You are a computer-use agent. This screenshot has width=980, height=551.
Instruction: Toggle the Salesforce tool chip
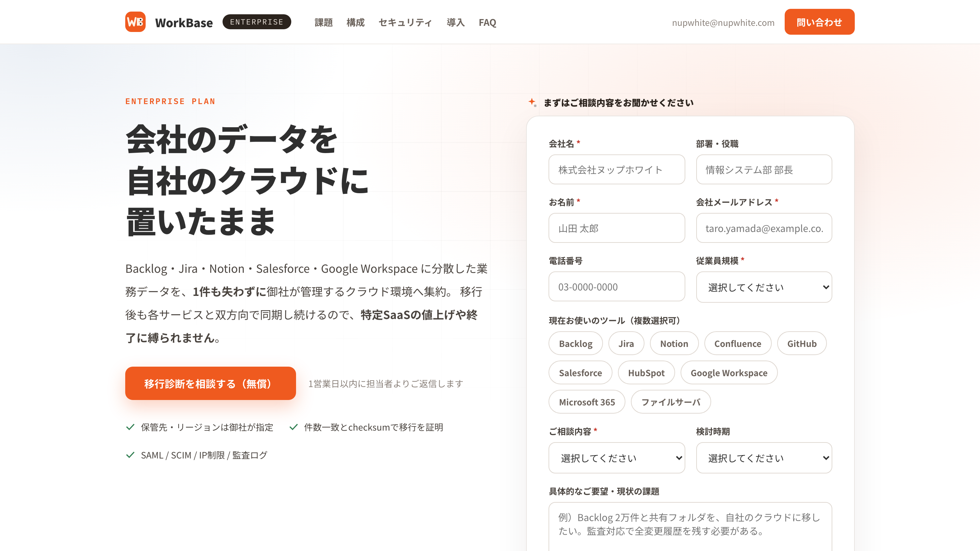click(x=580, y=372)
